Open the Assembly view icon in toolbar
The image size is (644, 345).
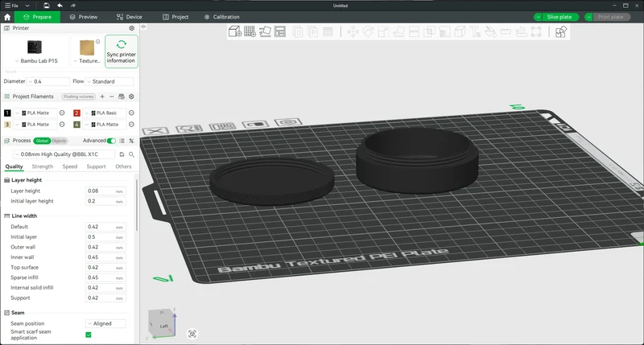[x=561, y=31]
